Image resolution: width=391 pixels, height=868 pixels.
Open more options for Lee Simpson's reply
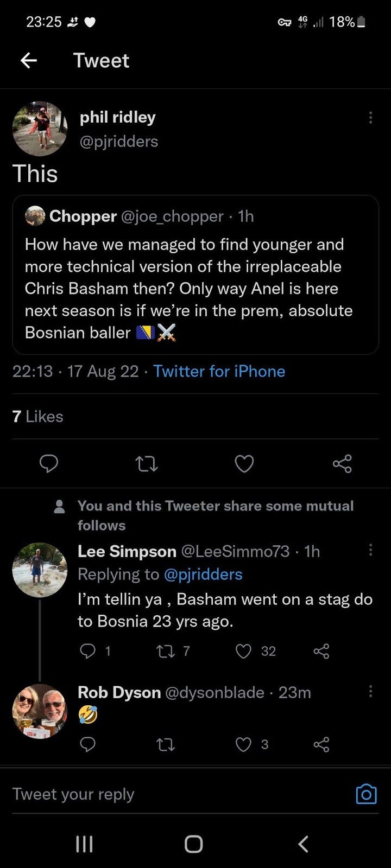point(370,550)
